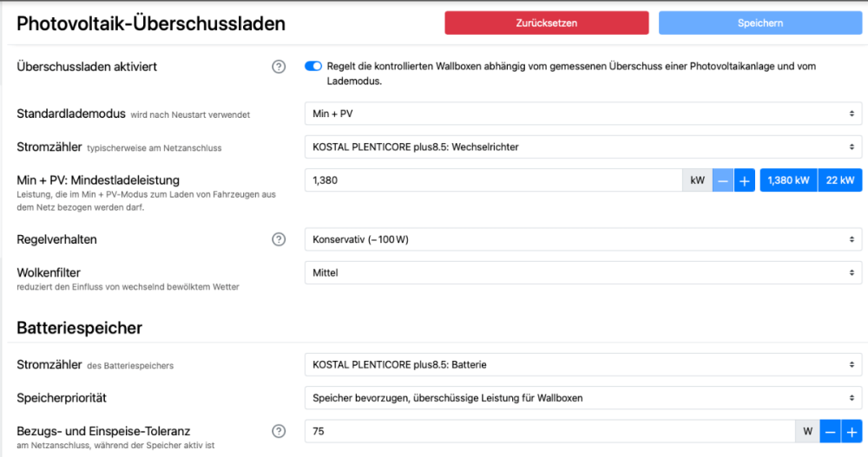868x457 pixels.
Task: Increase Toleranz value with plus button
Action: (x=852, y=431)
